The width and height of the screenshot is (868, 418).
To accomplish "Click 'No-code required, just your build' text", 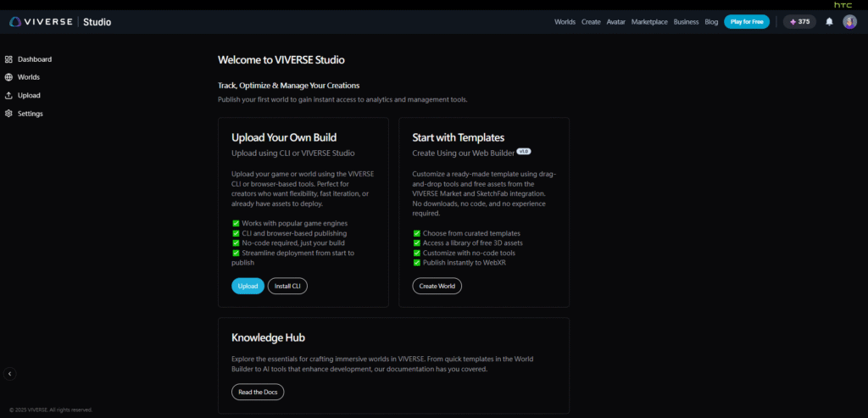I will click(x=293, y=243).
